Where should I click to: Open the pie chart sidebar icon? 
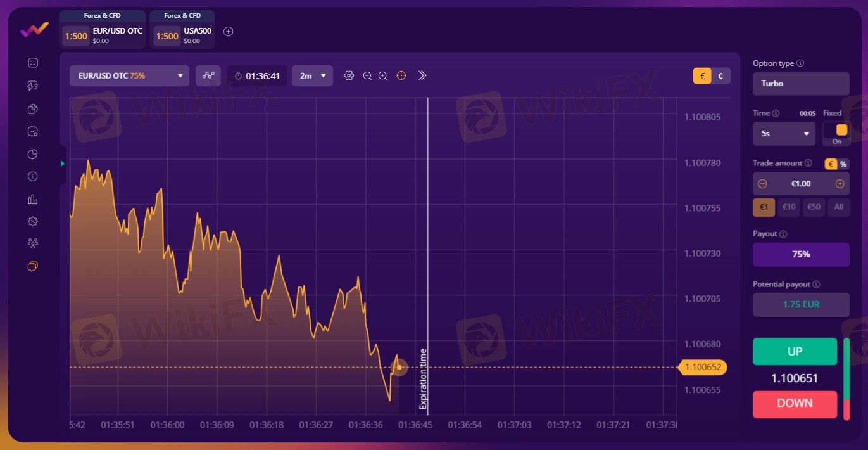[x=33, y=154]
